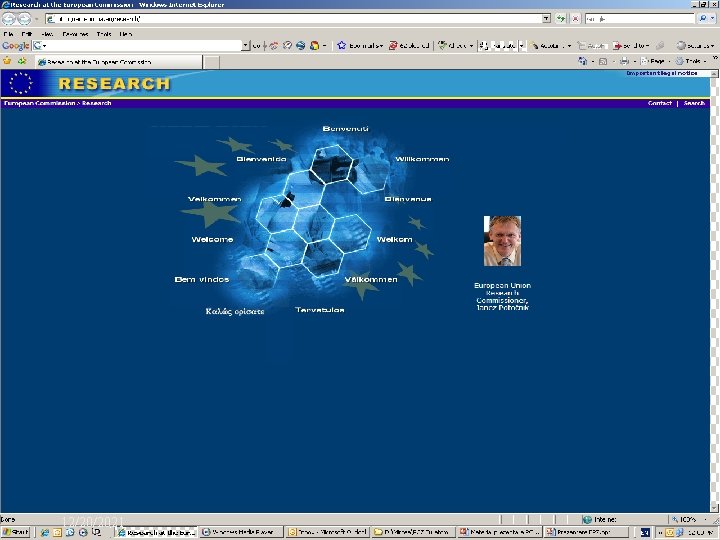Click the Internet zone globe icon
This screenshot has width=720, height=540.
586,519
